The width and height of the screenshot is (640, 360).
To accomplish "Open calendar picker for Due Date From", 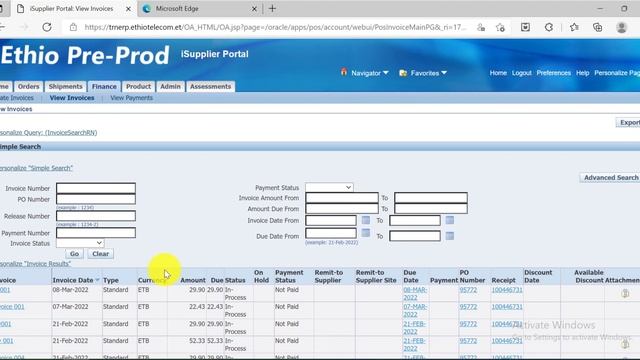I will 366,233.
